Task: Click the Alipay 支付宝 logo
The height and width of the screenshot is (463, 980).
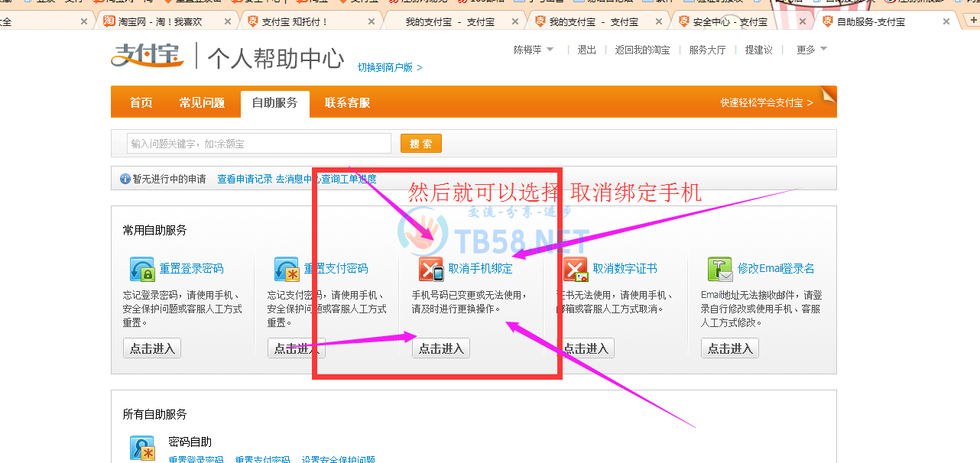Action: pyautogui.click(x=148, y=54)
